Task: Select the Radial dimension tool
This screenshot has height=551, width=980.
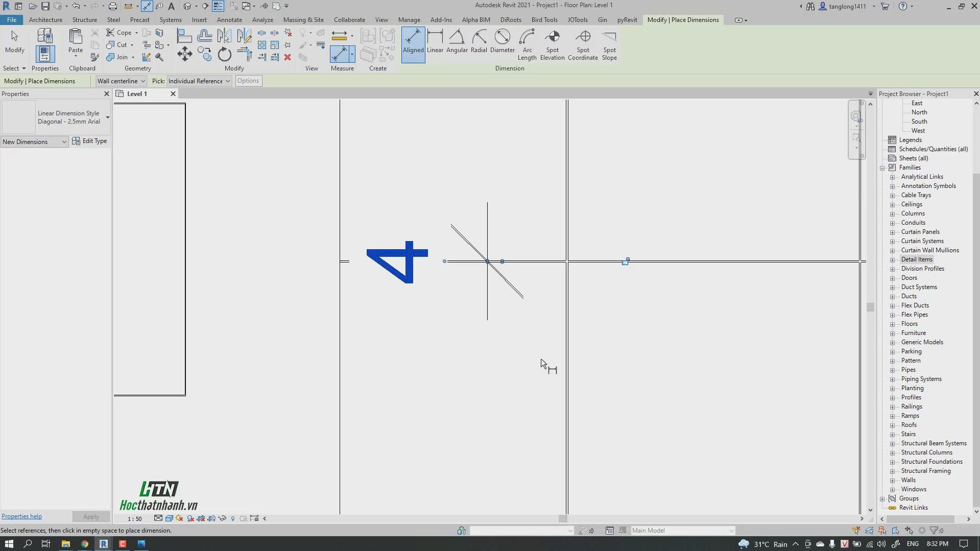Action: [479, 43]
